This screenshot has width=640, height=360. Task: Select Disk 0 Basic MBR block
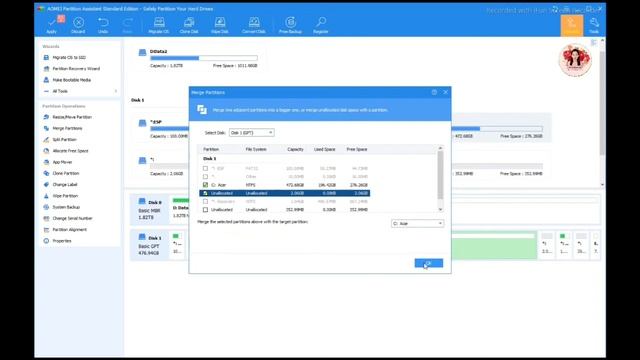click(x=149, y=210)
